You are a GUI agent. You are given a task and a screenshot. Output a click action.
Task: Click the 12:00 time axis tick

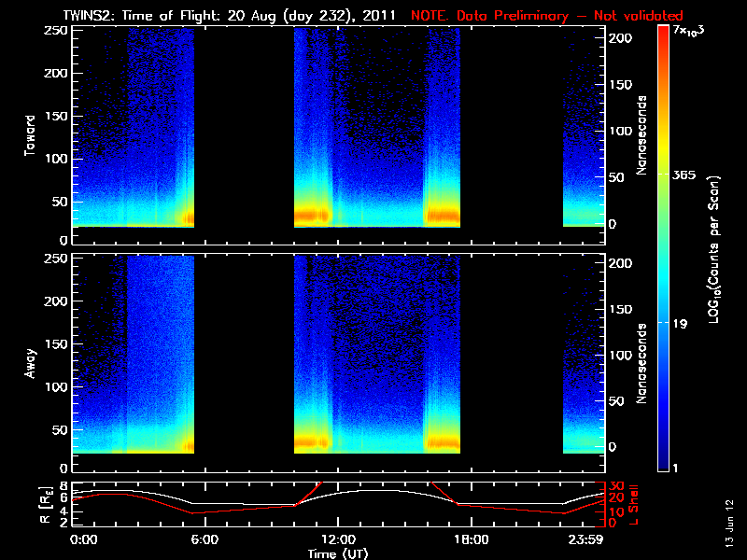point(337,539)
